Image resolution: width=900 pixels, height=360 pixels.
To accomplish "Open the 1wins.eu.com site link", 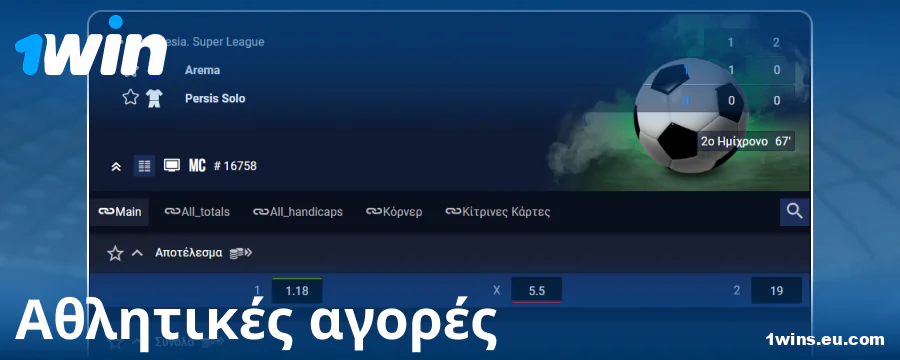I will point(825,339).
